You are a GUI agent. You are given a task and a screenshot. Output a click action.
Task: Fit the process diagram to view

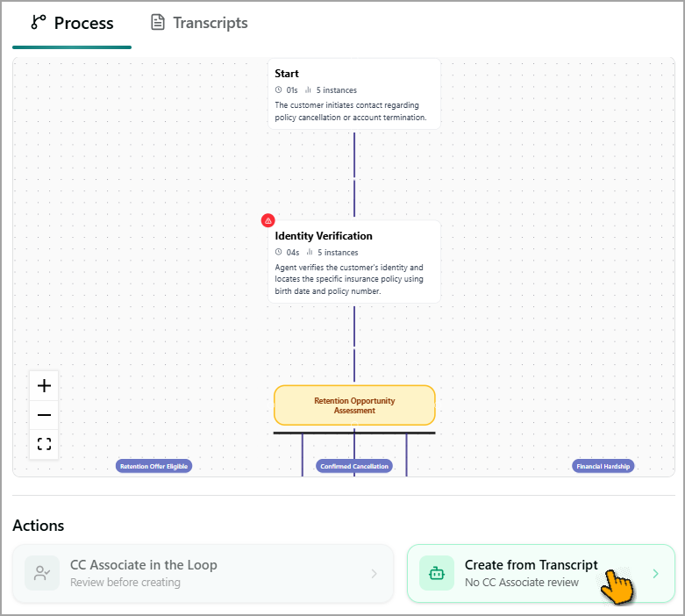(44, 444)
